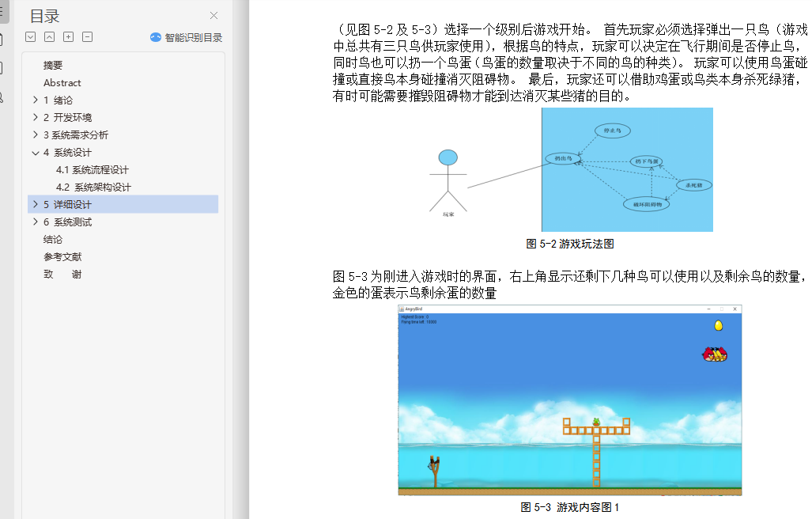Click the 目录 panel title
The height and width of the screenshot is (519, 812).
coord(44,16)
